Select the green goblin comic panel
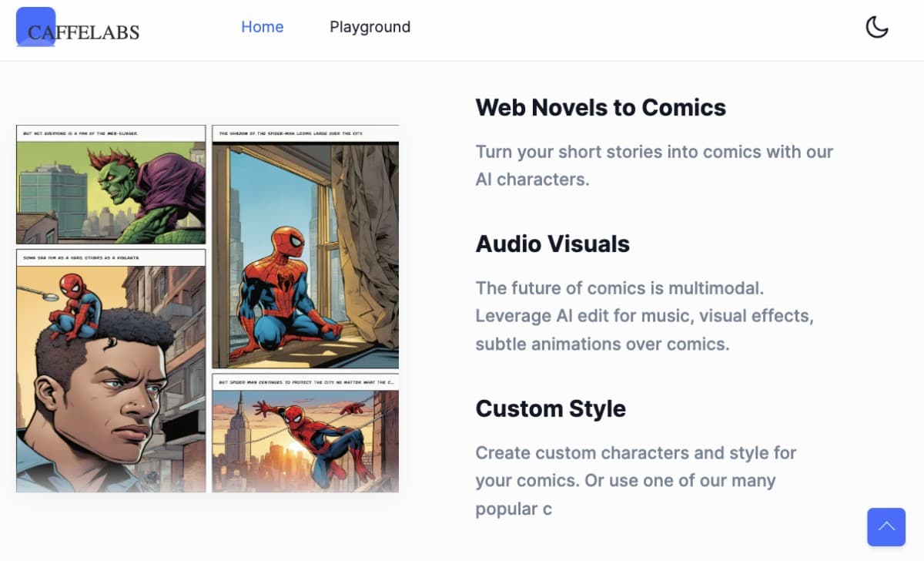 pyautogui.click(x=111, y=193)
